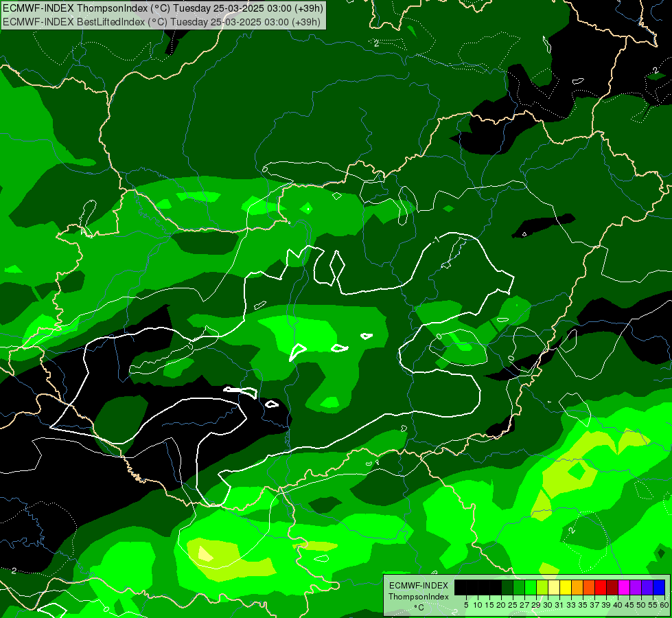
Task: Click the ThompsonIndex header line at top
Action: pos(163,8)
